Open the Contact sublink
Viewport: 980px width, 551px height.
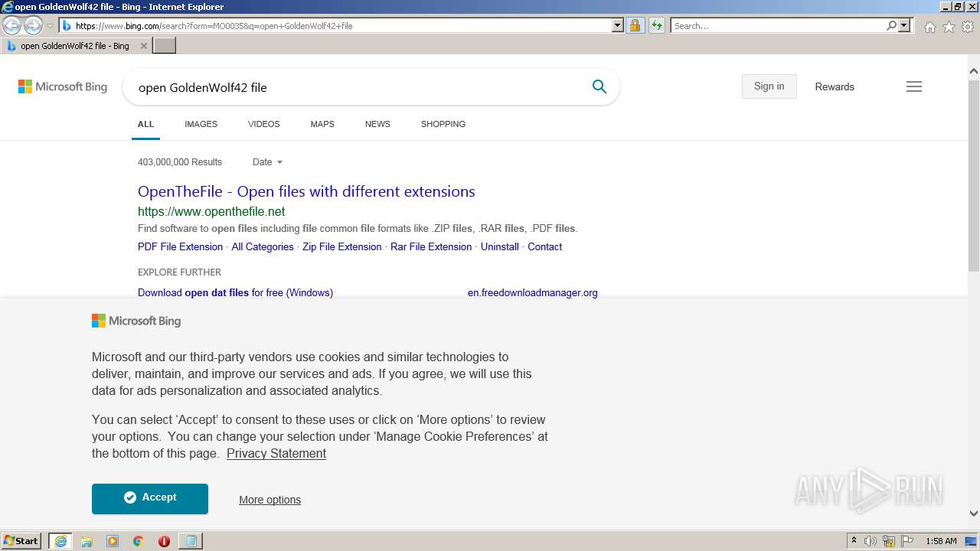point(544,247)
